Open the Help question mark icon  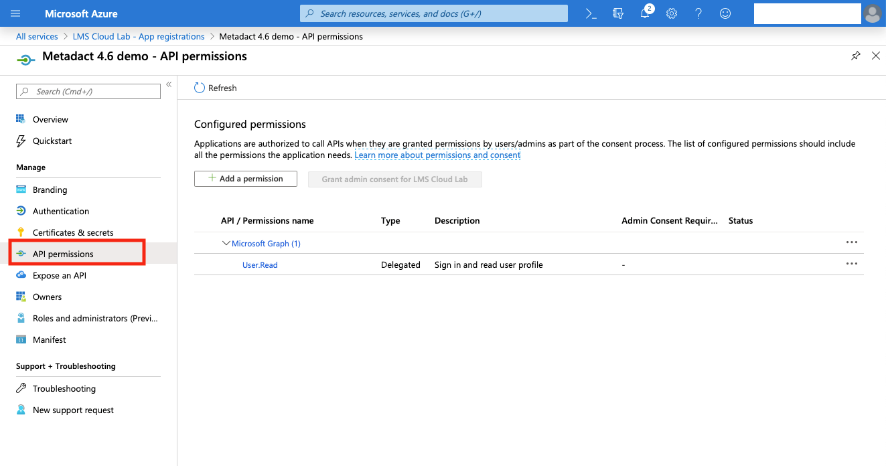698,14
